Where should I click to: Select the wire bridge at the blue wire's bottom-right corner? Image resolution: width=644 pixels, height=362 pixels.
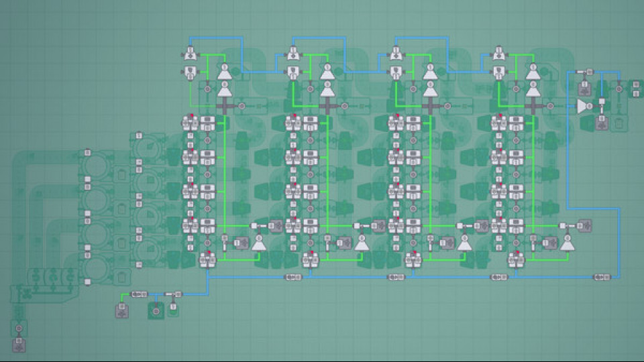tap(601, 277)
